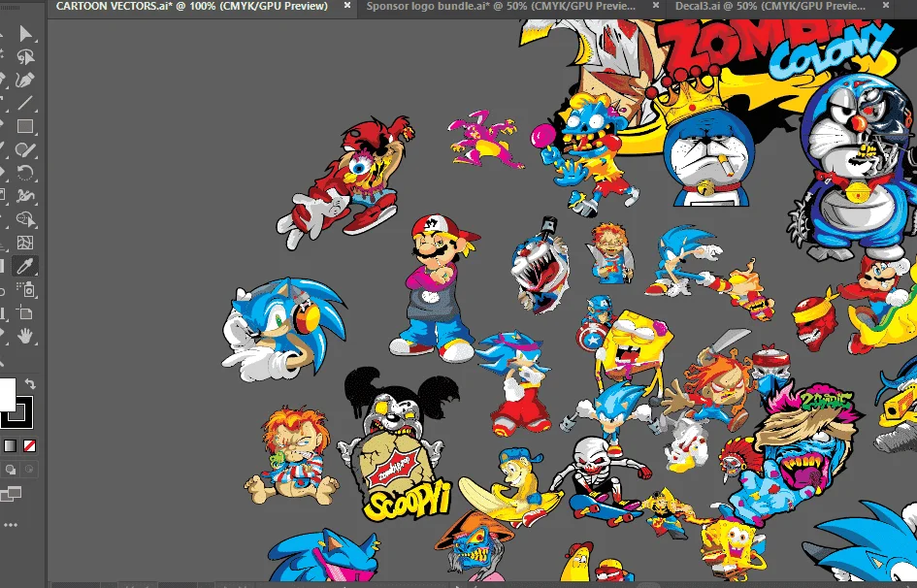Select the Shaper tool
Viewport: 917px width, 588px height.
[x=25, y=149]
